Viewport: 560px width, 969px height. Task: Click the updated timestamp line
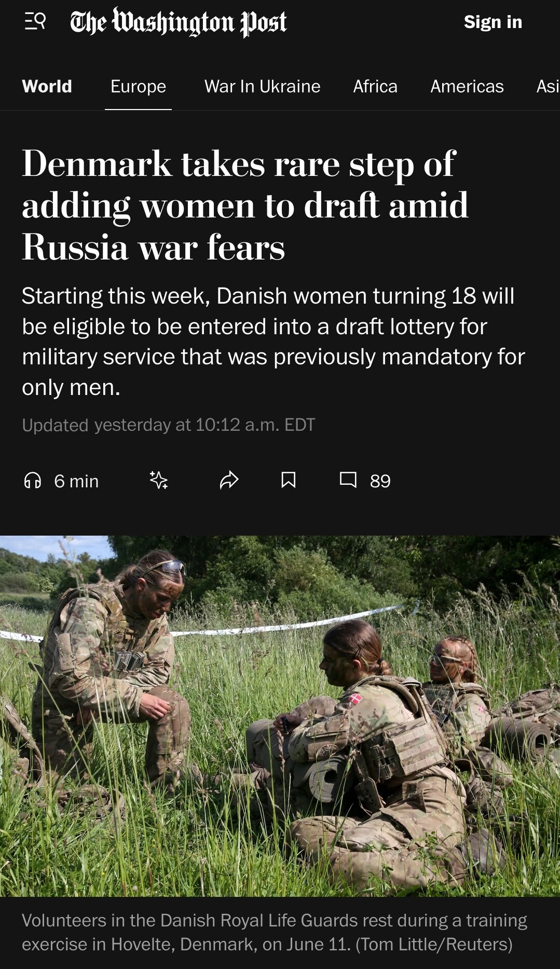click(168, 425)
